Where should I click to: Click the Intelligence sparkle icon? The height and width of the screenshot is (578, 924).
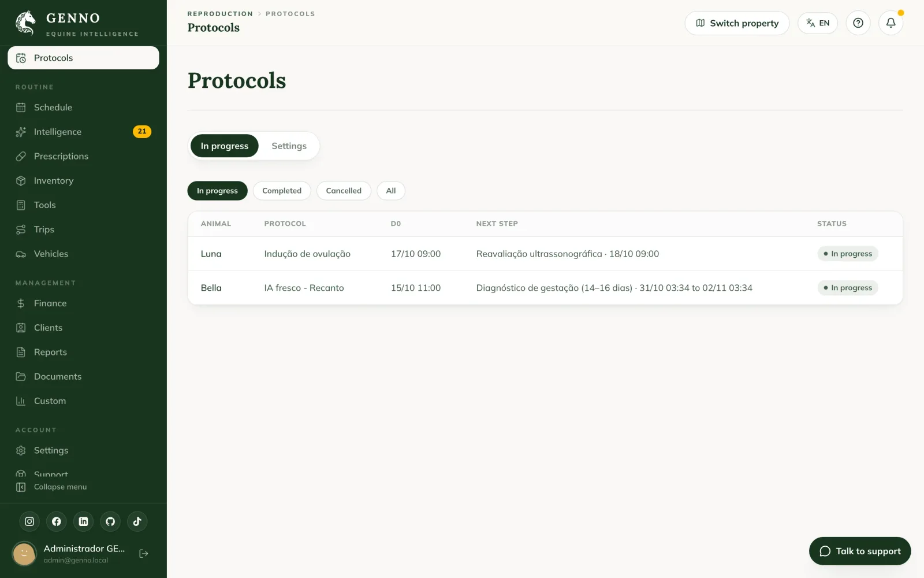(21, 132)
